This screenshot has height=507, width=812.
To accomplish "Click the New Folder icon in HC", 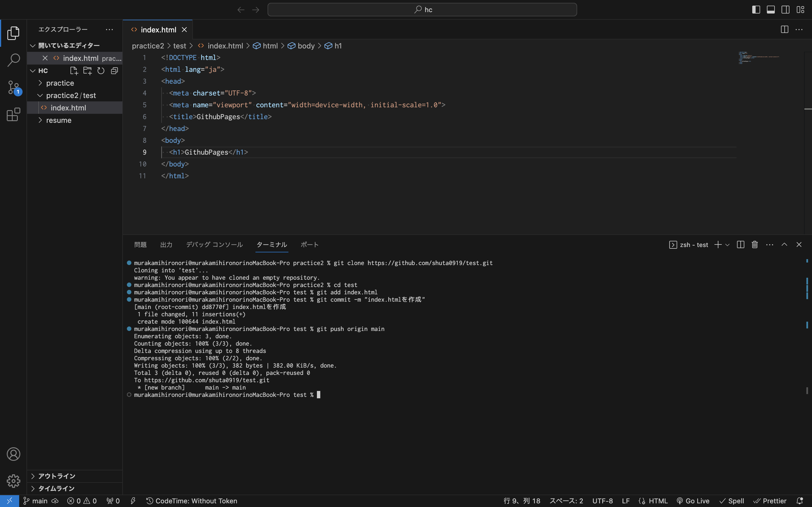I will coord(87,71).
